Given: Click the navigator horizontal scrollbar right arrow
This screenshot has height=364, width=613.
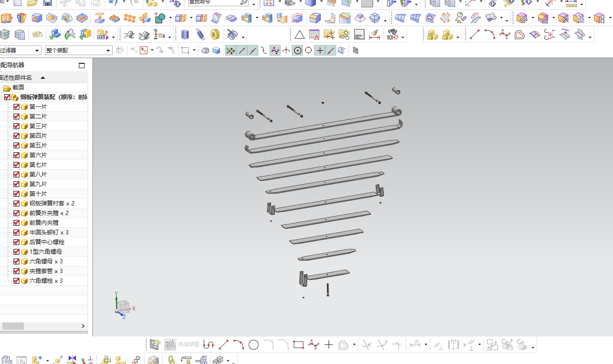Looking at the screenshot, I should tap(83, 326).
